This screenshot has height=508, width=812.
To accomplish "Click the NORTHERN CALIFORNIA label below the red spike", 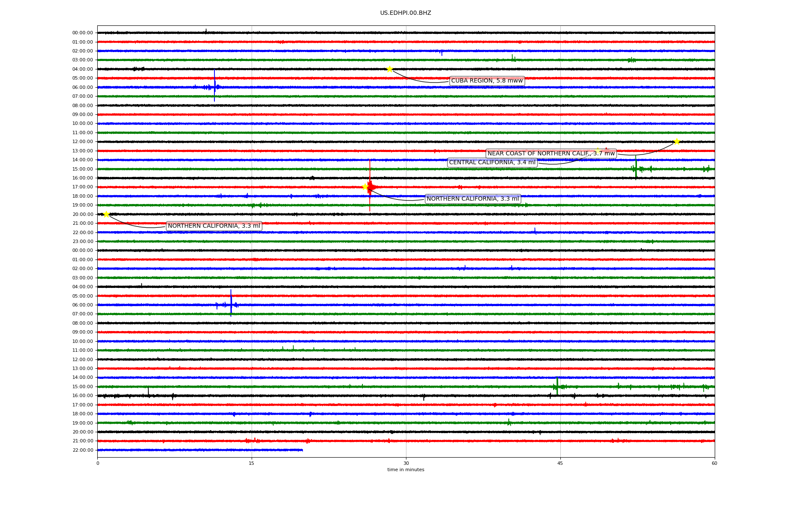I will (472, 199).
